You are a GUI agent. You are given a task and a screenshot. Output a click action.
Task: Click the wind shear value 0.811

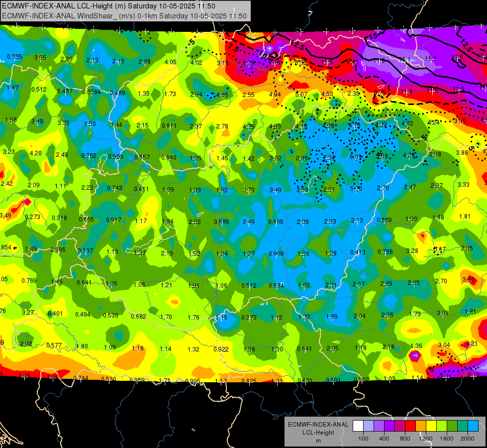(169, 126)
